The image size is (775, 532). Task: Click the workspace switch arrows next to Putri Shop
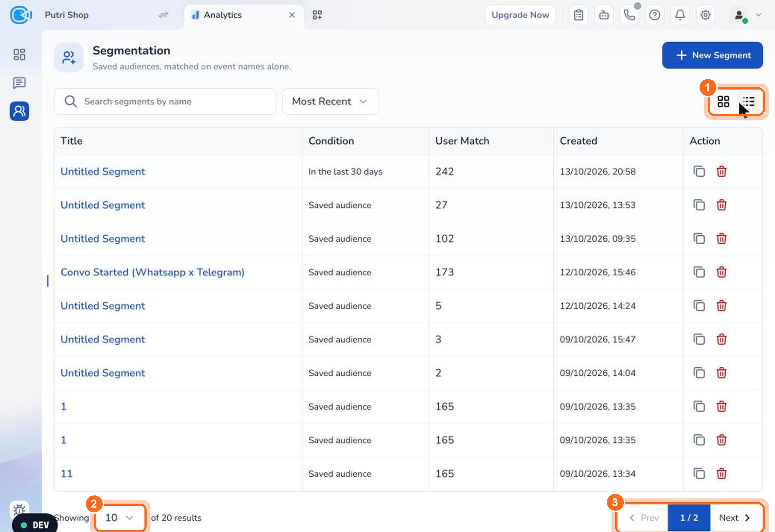pos(164,15)
